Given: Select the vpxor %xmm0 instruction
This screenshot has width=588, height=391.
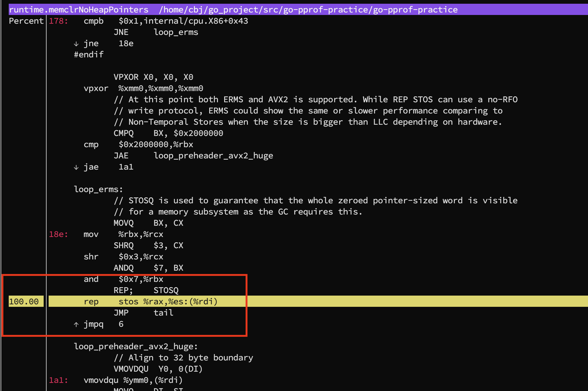Looking at the screenshot, I should pos(143,88).
